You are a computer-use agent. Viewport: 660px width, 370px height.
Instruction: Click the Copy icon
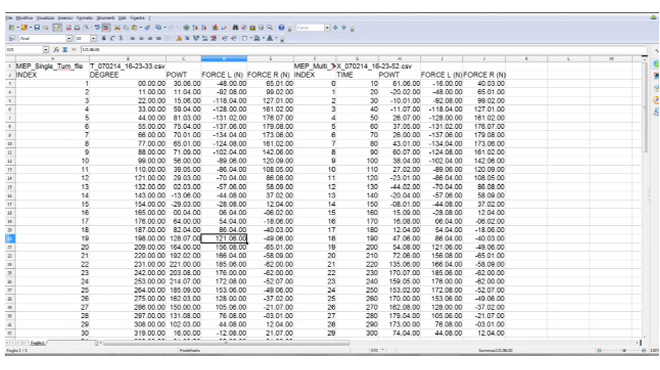click(126, 28)
